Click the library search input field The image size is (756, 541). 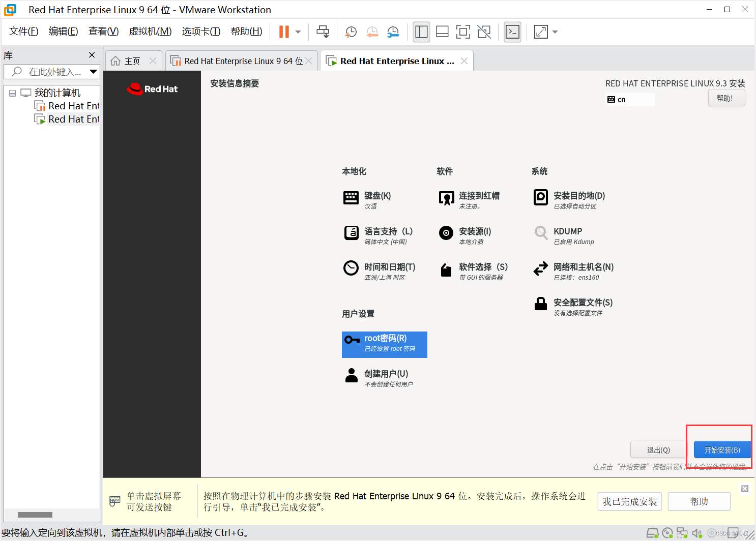[x=51, y=72]
